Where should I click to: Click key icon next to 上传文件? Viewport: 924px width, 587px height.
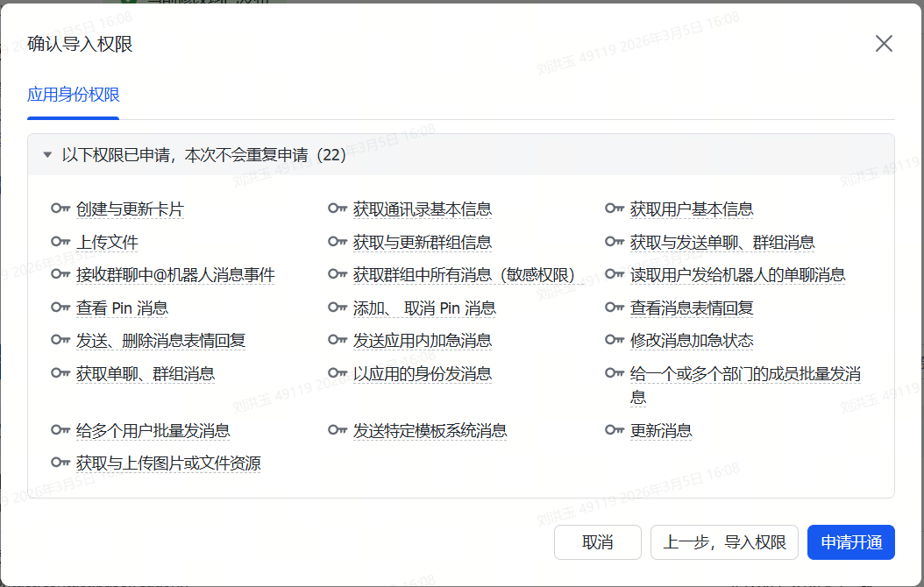(60, 242)
